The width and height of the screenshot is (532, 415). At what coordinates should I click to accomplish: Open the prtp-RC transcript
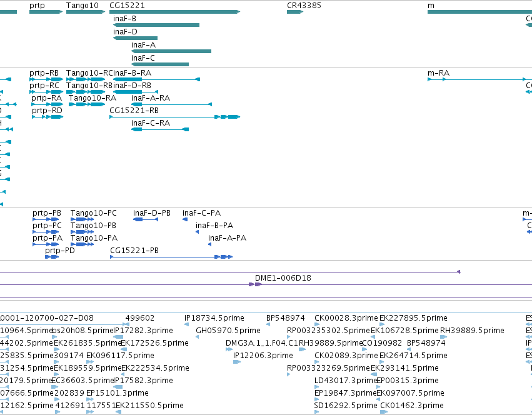click(46, 92)
